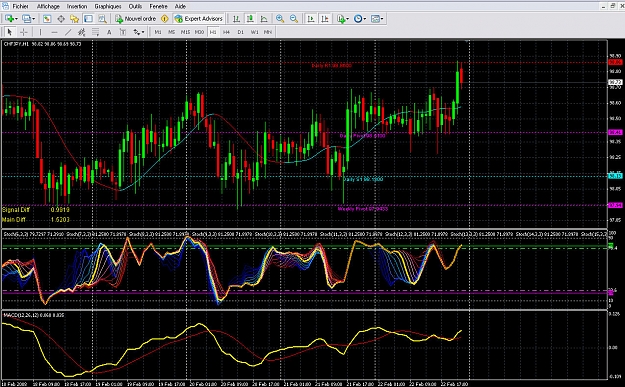Image resolution: width=625 pixels, height=387 pixels.
Task: Select the vertical line drawing tool
Action: 40,32
